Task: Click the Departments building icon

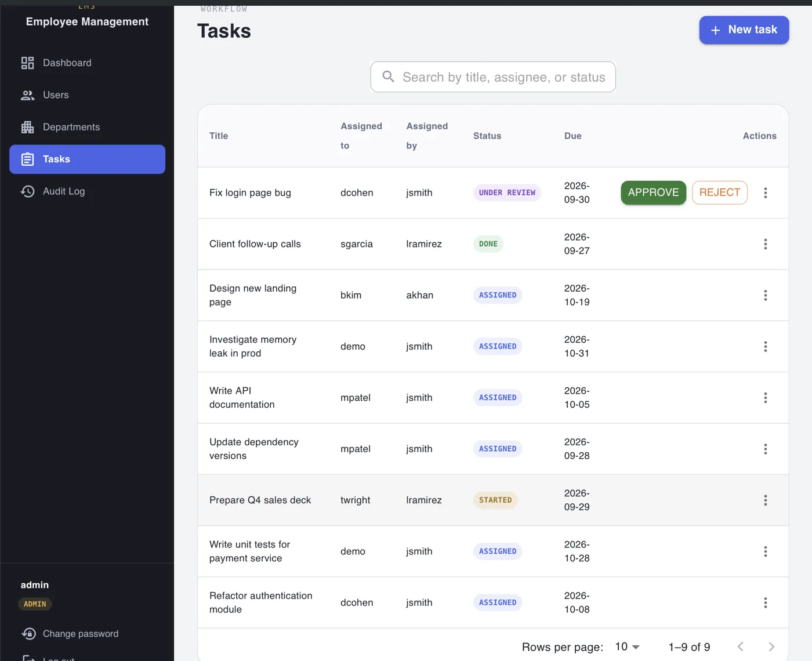Action: pos(27,127)
